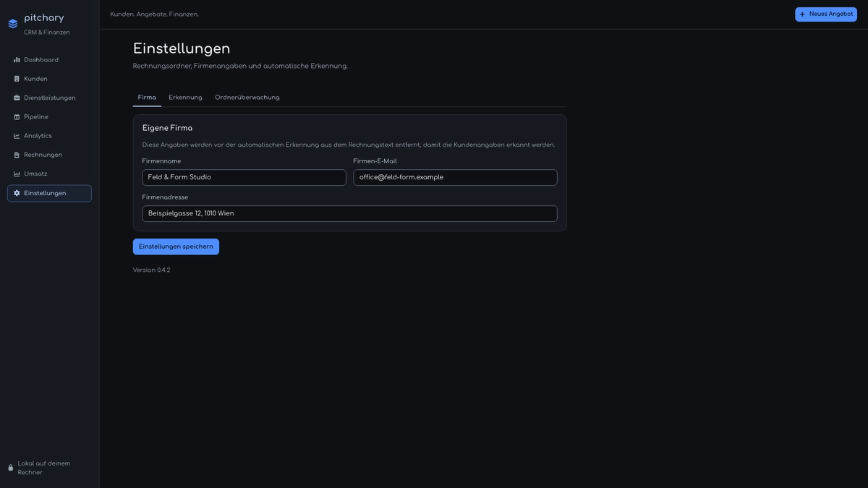The height and width of the screenshot is (488, 868).
Task: Focus the Firmen-E-Mail input field
Action: click(456, 177)
